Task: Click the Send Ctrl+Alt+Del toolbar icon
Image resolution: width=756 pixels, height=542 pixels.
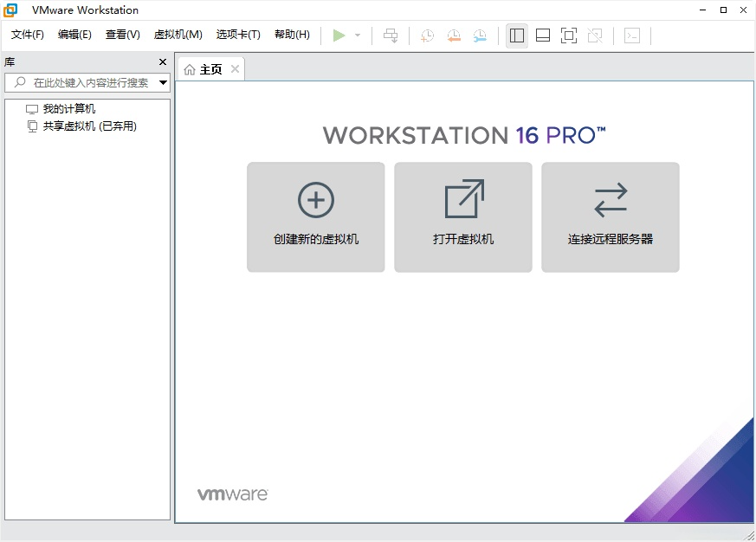Action: 391,35
